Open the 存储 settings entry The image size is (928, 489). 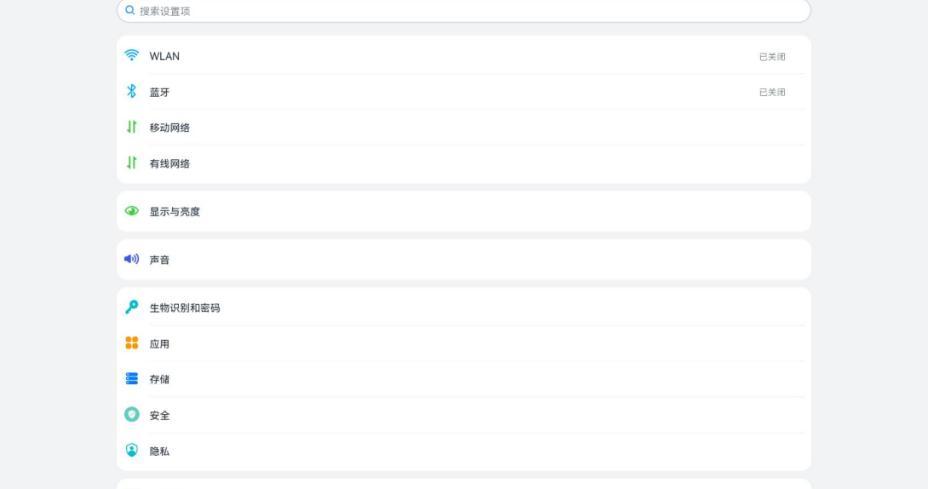coord(160,380)
